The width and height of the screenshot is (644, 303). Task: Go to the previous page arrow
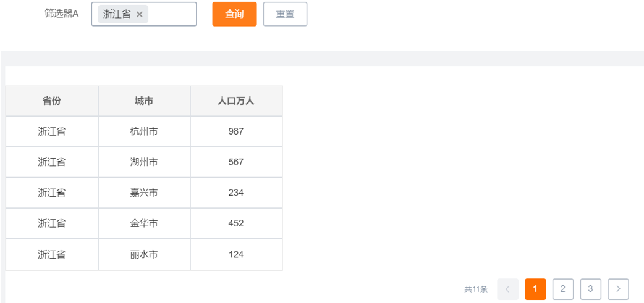(507, 289)
